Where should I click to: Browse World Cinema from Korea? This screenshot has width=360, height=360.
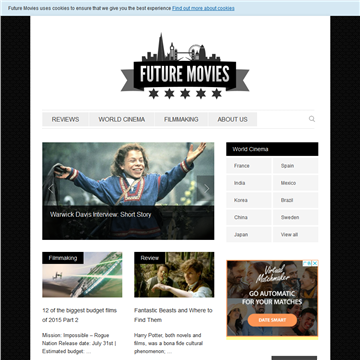249,200
